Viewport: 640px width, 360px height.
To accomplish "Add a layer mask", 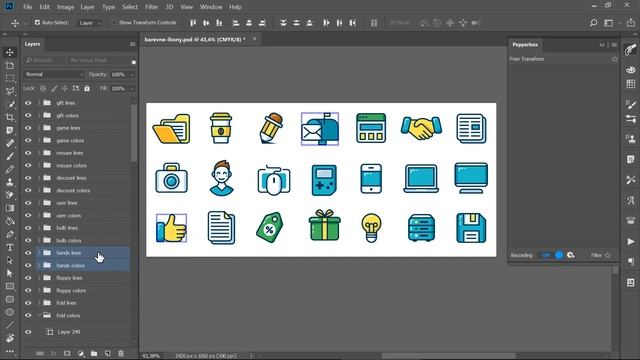I will pyautogui.click(x=67, y=353).
